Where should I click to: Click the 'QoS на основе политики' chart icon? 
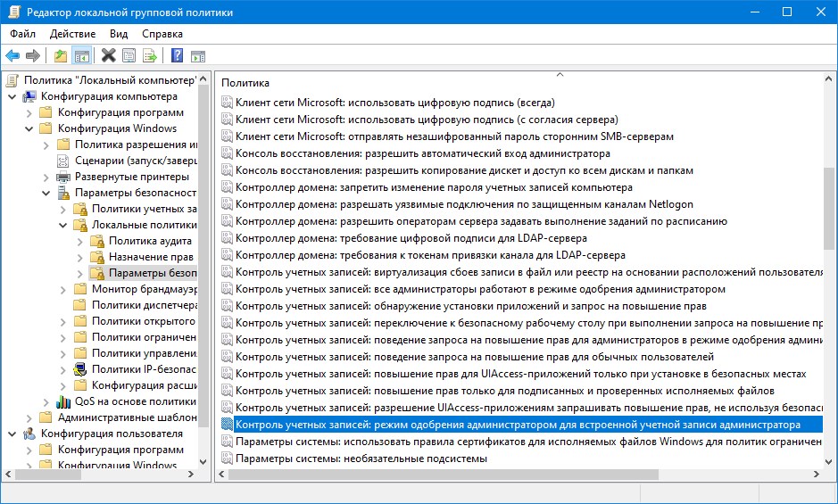(63, 401)
